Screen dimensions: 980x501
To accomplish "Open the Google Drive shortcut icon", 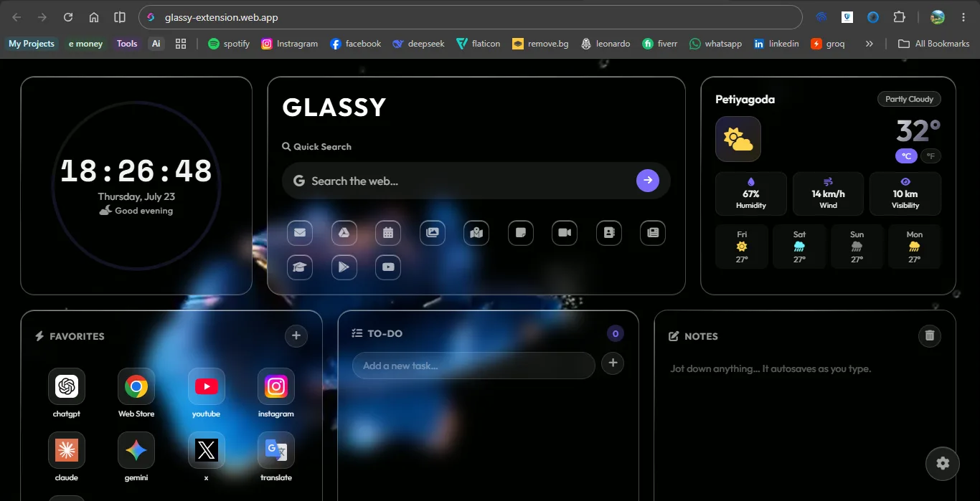I will pyautogui.click(x=344, y=232).
